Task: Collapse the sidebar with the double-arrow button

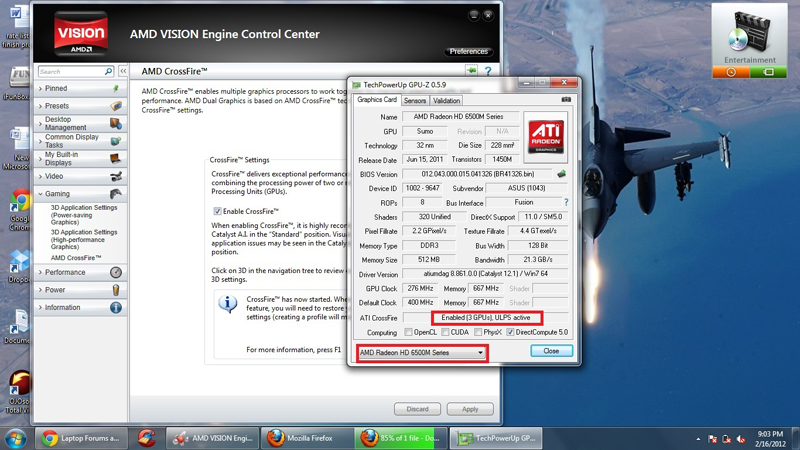Action: point(123,71)
